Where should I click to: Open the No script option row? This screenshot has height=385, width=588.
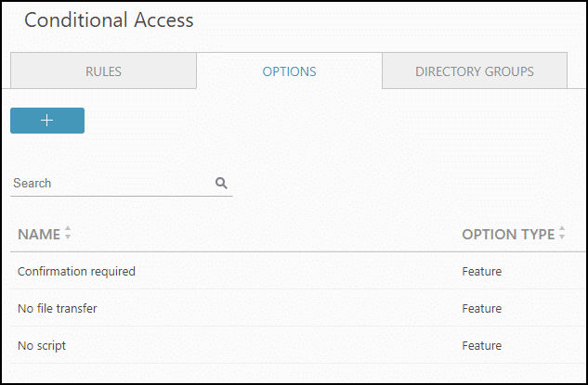[298, 345]
